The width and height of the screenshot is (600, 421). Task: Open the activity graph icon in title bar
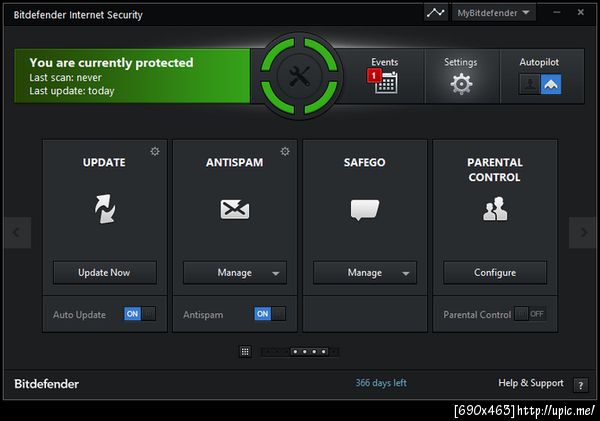tap(435, 13)
